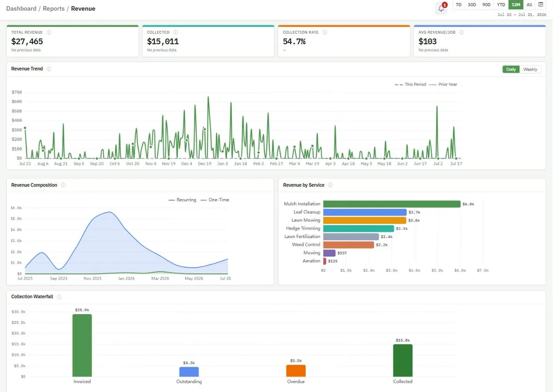Screen dimensions: 553x392
Task: Open the custom date range calendar icon
Action: pyautogui.click(x=541, y=5)
